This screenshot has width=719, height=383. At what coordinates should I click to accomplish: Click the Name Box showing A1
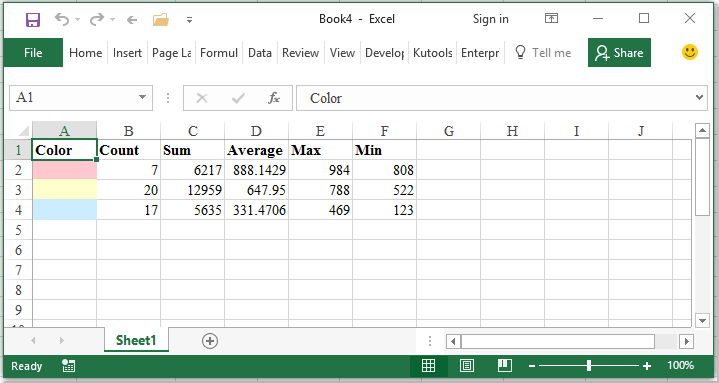(73, 97)
